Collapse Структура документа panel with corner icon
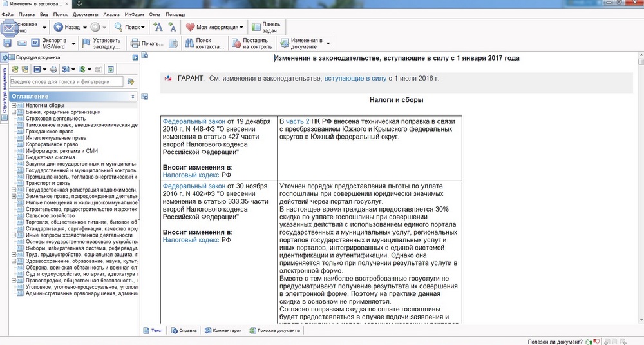 click(x=135, y=57)
